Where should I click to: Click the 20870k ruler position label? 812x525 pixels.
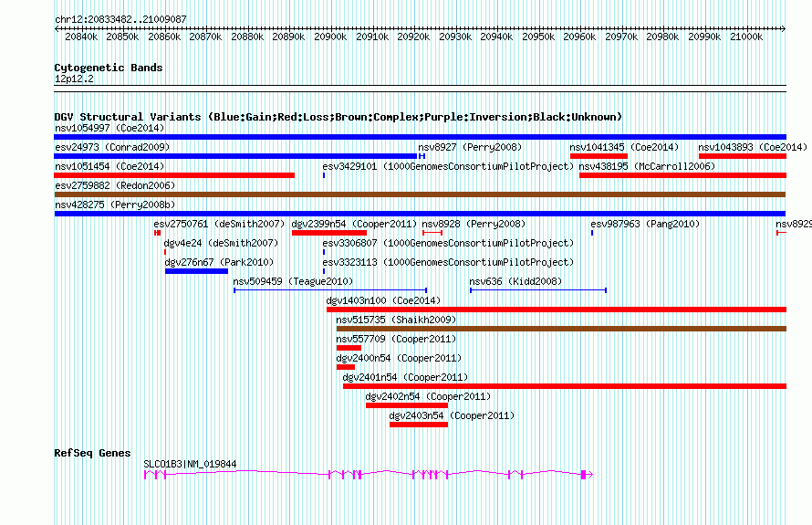pos(205,37)
